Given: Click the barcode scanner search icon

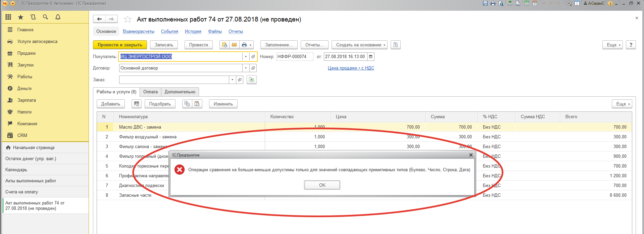Looking at the screenshot, I should (136, 104).
